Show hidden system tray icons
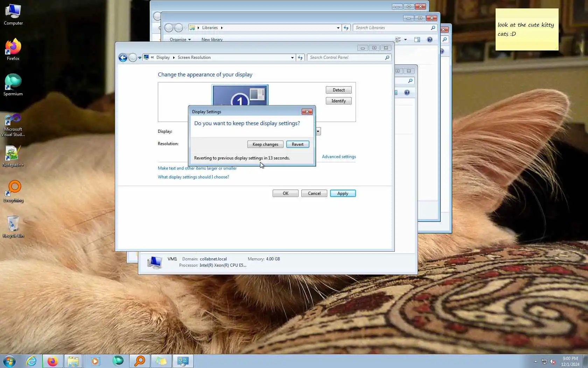 [x=535, y=361]
